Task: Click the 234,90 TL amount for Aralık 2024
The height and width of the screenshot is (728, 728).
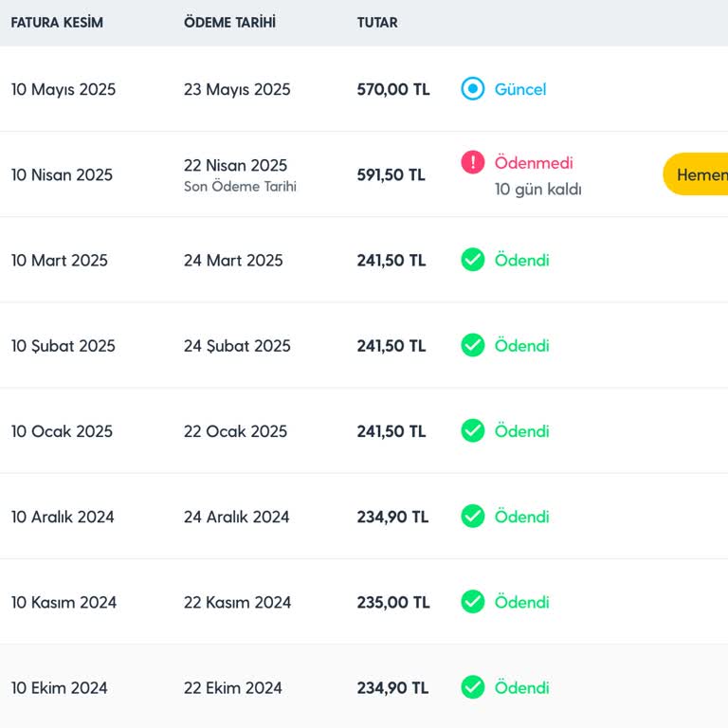Action: (392, 517)
